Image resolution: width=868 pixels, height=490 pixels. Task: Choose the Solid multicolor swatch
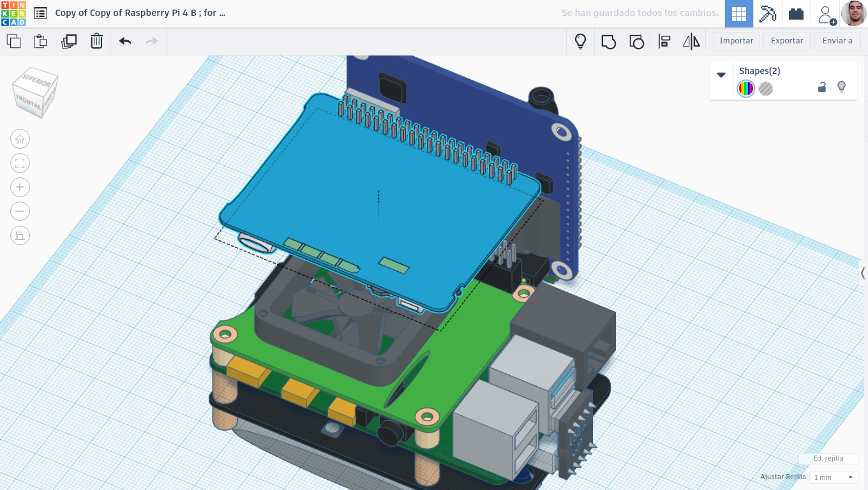(x=746, y=89)
